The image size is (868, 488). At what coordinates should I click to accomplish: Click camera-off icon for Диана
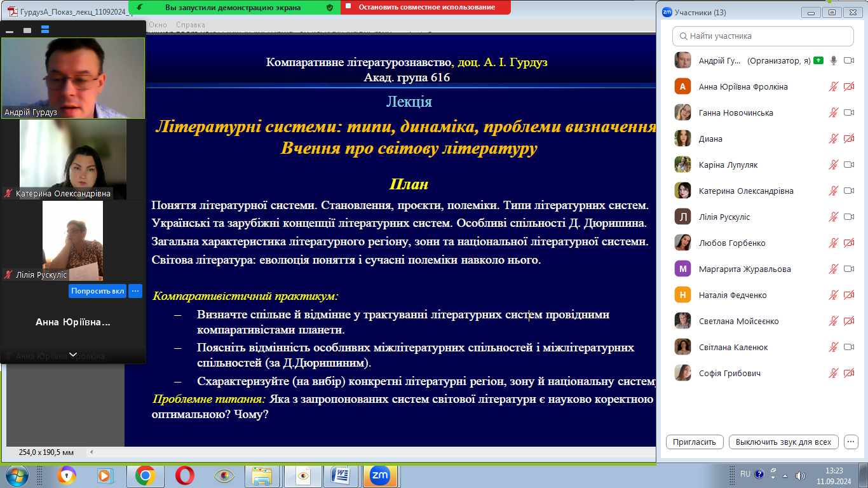click(848, 139)
